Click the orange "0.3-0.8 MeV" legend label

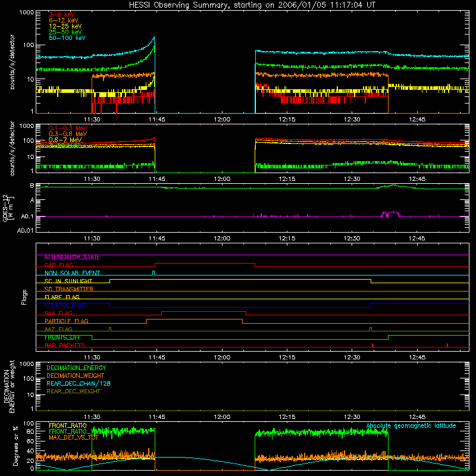pos(68,134)
